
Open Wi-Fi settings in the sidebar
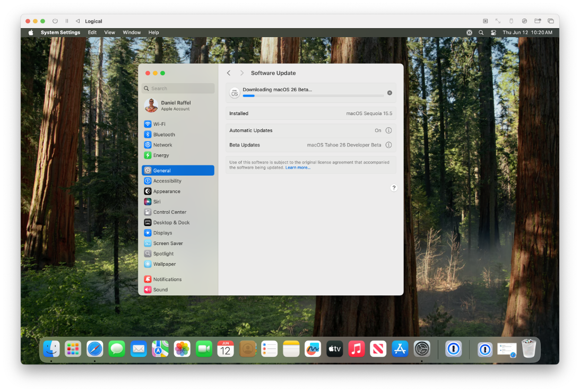point(178,124)
